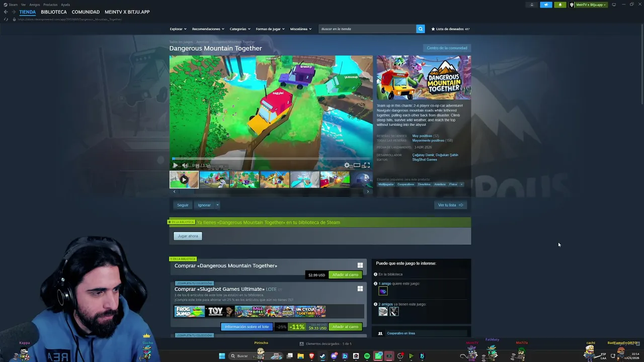Open the Ver menu
This screenshot has width=644, height=362.
(x=23, y=5)
